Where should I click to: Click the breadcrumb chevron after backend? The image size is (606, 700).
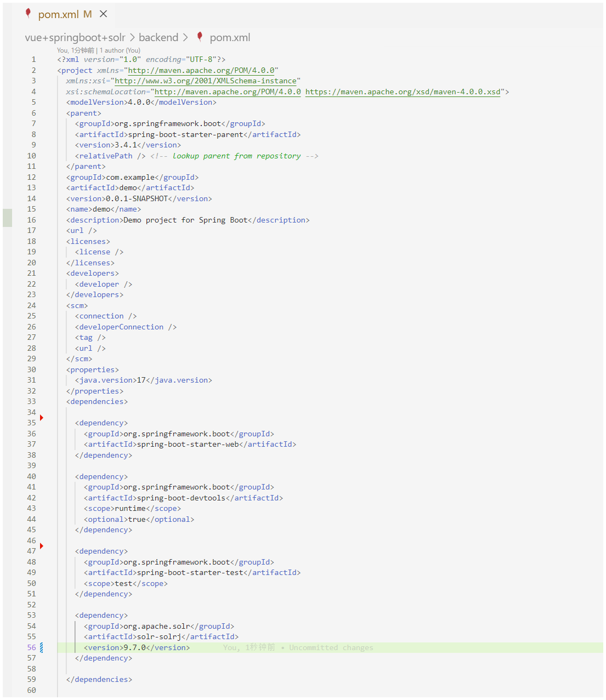(x=185, y=37)
